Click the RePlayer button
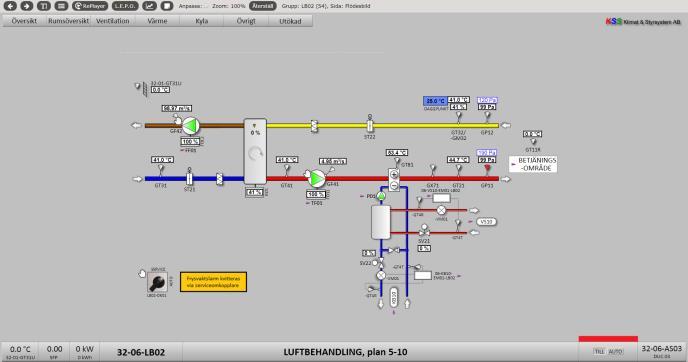Screen dimensions: 688x362 90,6
